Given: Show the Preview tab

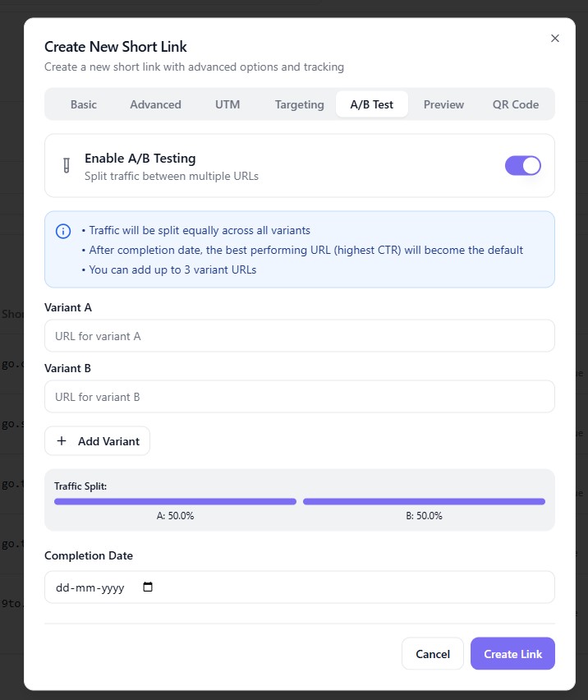Looking at the screenshot, I should coord(443,104).
